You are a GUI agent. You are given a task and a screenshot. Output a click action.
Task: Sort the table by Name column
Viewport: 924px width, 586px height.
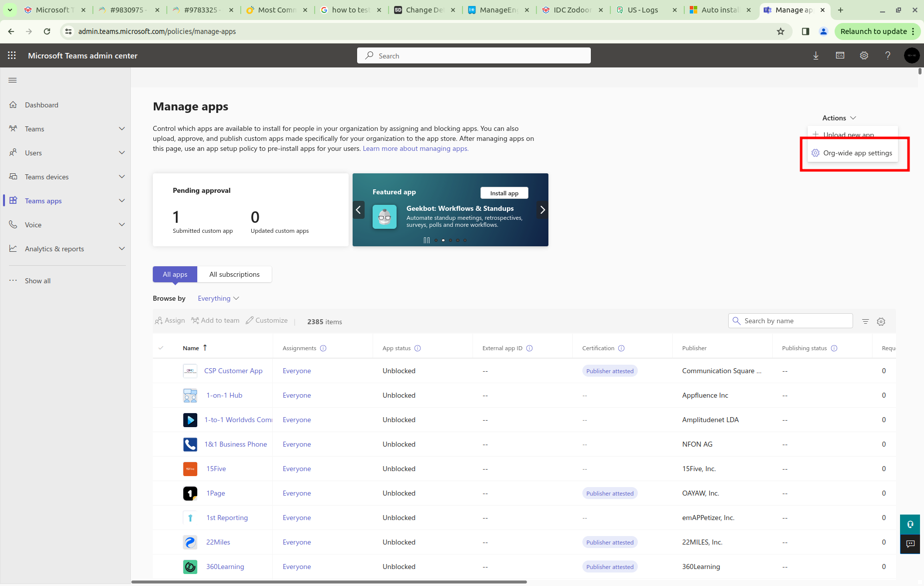195,348
